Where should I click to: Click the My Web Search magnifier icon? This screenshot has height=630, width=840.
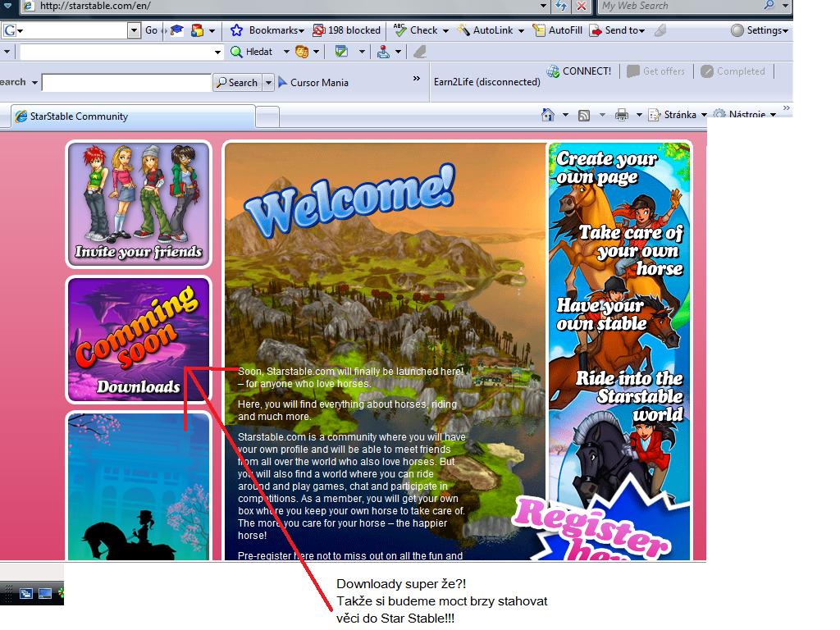pos(769,6)
